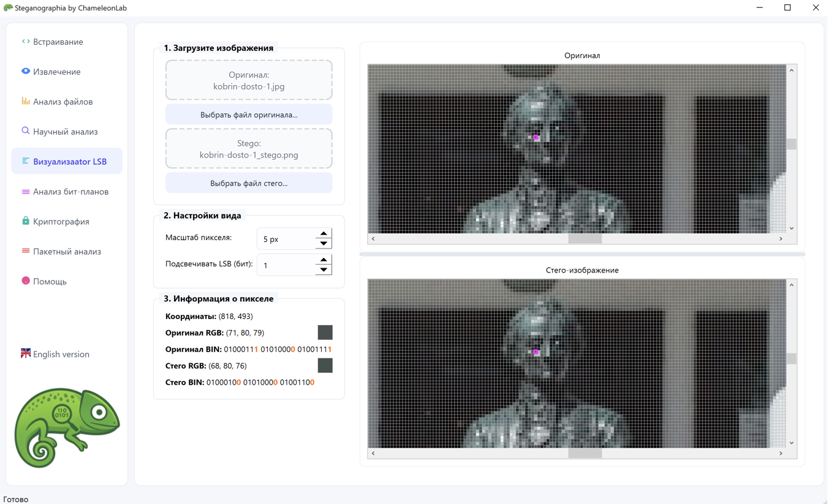Click the Stego kobrin-dosto-1_stego.png drop zone
Viewport: 828px width, 504px height.
pos(249,149)
